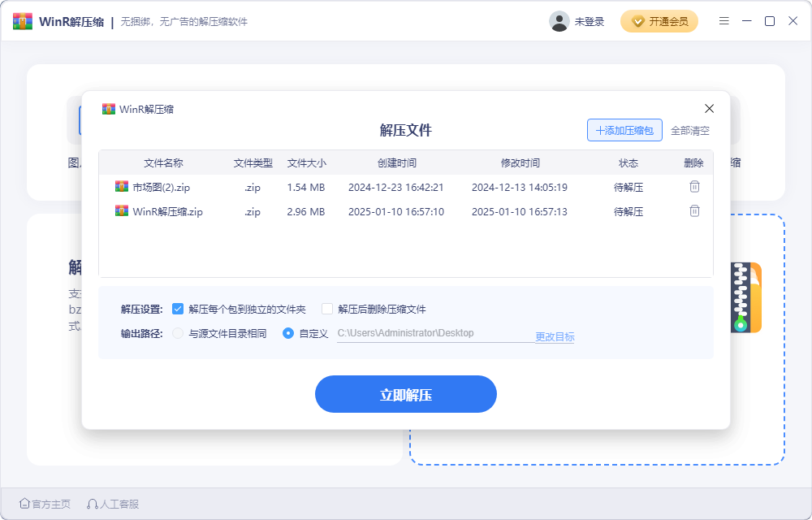Click 立即解压 to start extraction

(x=405, y=395)
